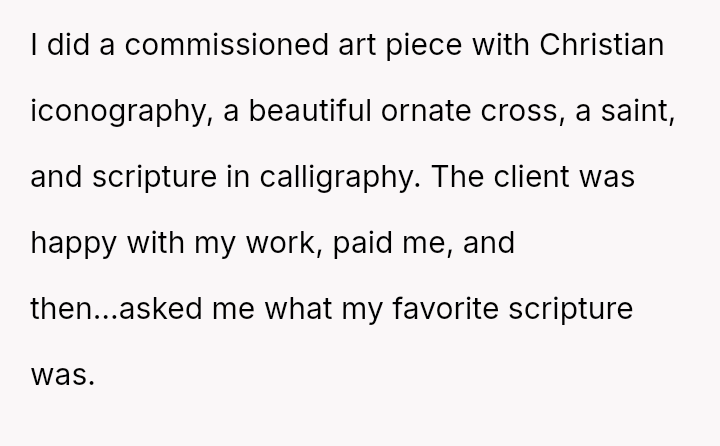Click the word "piece"

[x=423, y=46]
